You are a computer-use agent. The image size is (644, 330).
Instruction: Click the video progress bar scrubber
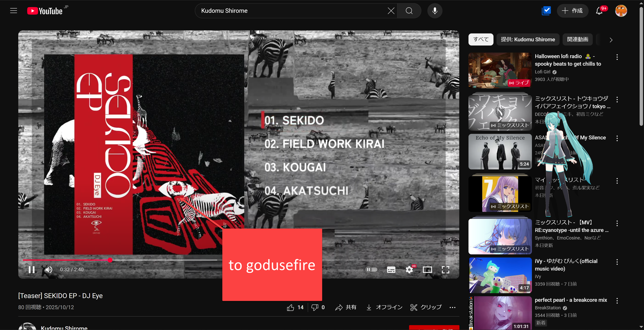click(110, 260)
